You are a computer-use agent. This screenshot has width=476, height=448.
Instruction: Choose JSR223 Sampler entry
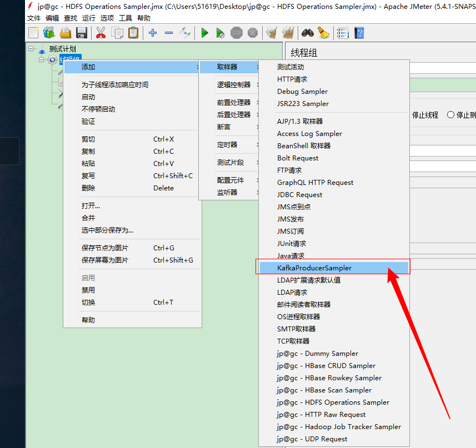tap(334, 103)
